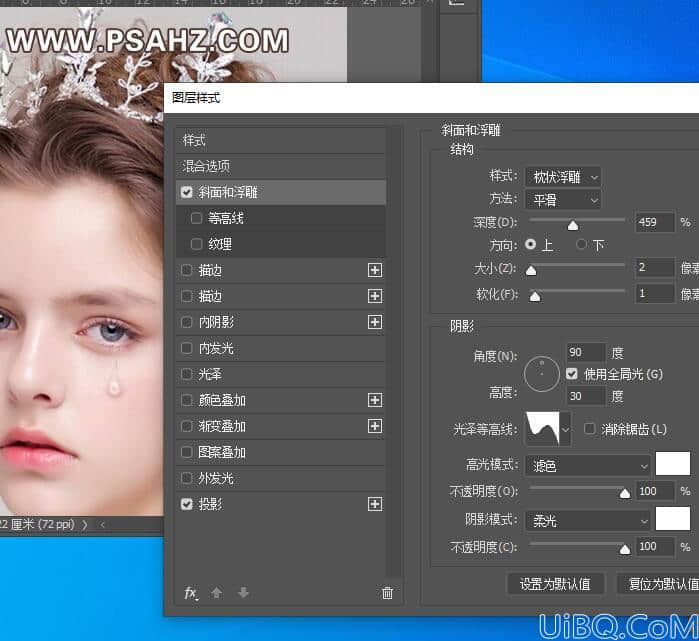Open the 高光模式 white color swatch
The image size is (699, 641).
673,464
